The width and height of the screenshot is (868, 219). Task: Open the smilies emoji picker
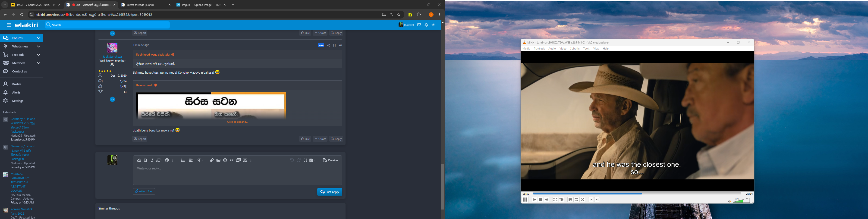pos(225,160)
